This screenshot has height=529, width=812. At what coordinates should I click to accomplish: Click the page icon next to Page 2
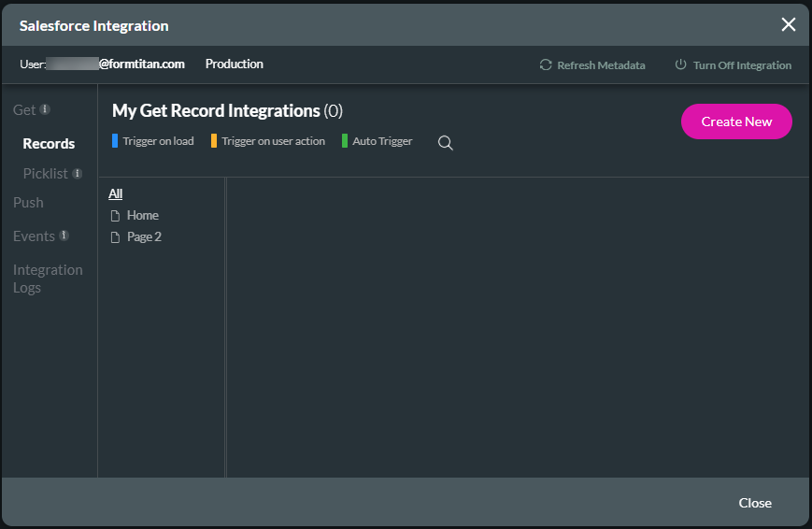coord(116,237)
